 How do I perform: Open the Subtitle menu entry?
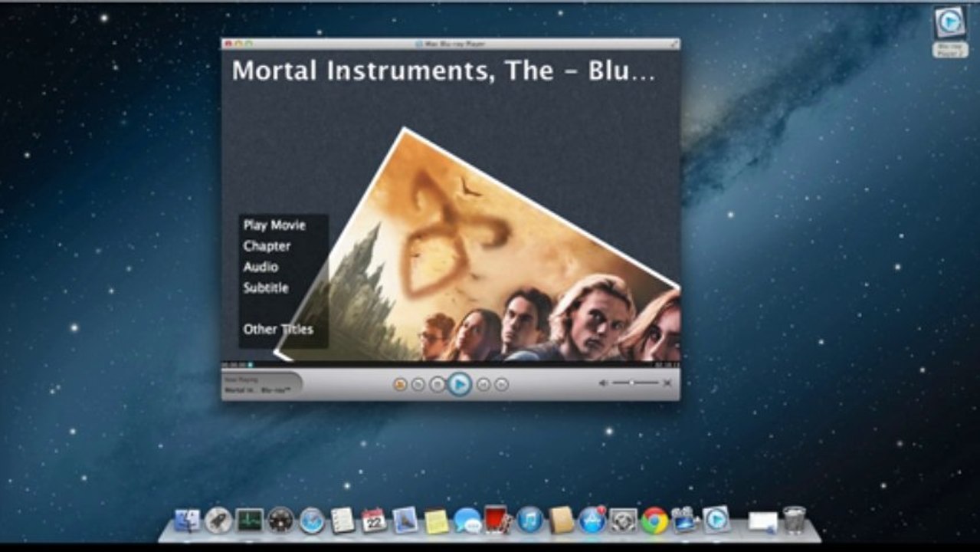coord(266,287)
